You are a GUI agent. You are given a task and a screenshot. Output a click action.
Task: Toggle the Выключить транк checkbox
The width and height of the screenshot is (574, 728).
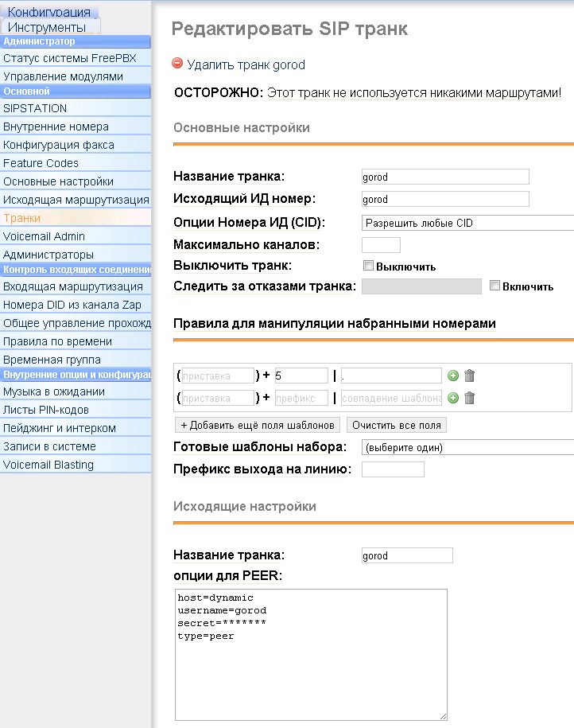click(368, 266)
